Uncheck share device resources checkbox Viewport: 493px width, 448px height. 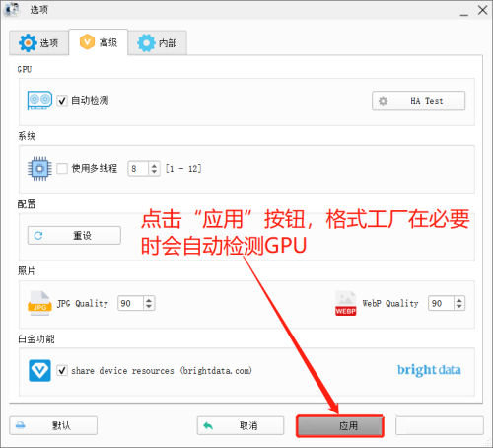[x=62, y=371]
